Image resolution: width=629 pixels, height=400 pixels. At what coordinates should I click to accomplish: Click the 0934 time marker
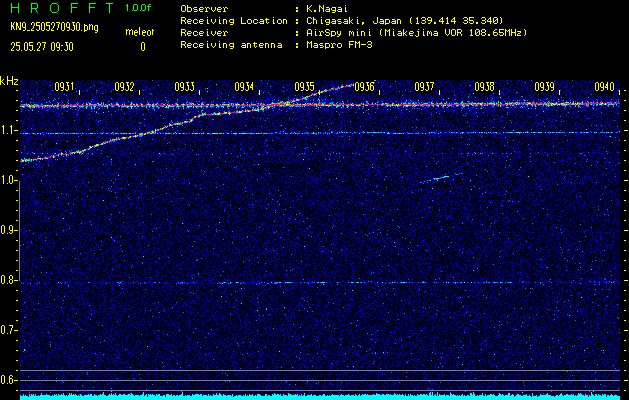pos(244,87)
